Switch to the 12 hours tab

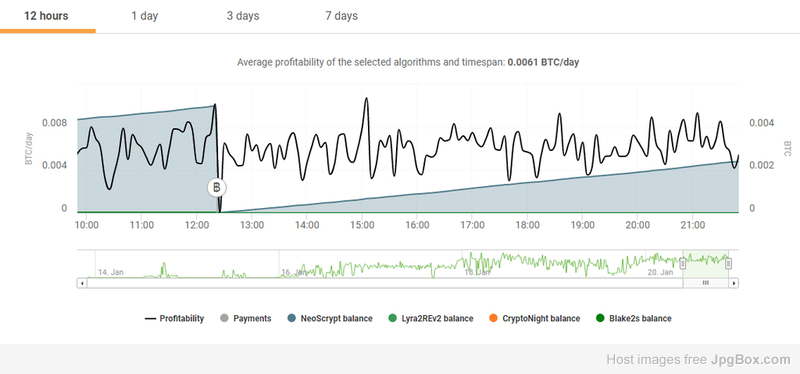coord(46,16)
